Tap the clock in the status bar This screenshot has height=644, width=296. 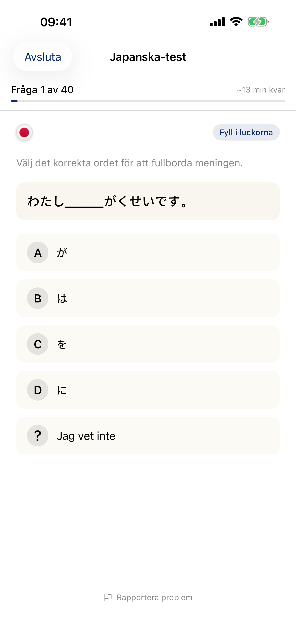[x=56, y=22]
